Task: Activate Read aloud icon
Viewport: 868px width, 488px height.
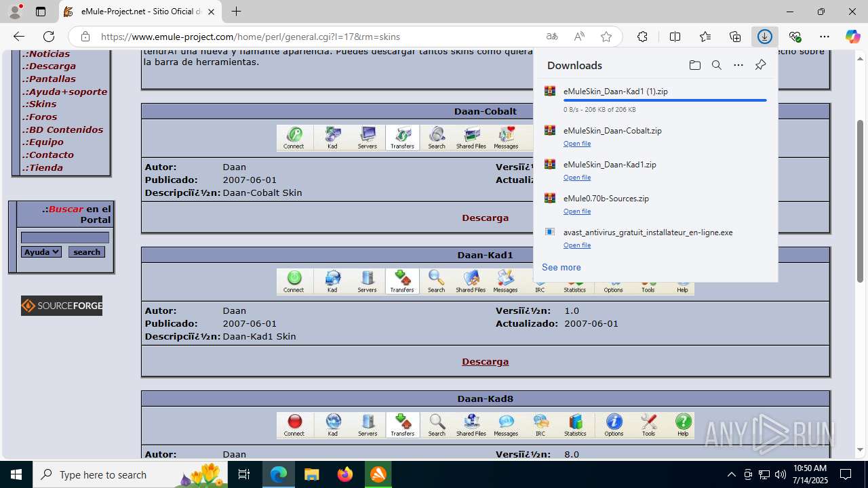Action: tap(579, 37)
